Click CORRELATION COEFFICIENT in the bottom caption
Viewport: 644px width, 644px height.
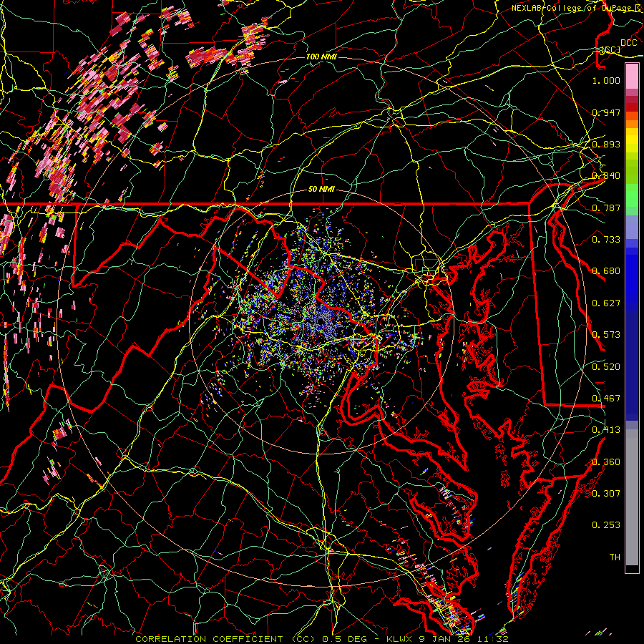[209, 639]
